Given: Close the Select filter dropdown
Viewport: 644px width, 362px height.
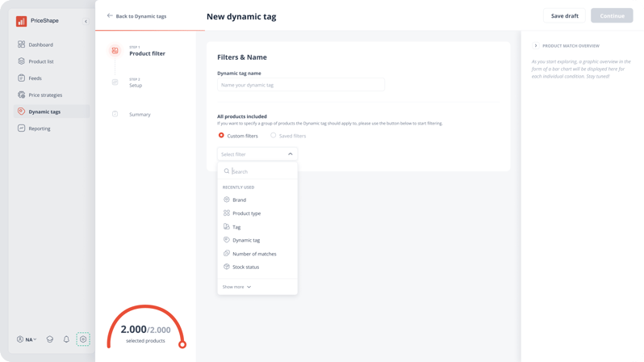Looking at the screenshot, I should [x=257, y=154].
